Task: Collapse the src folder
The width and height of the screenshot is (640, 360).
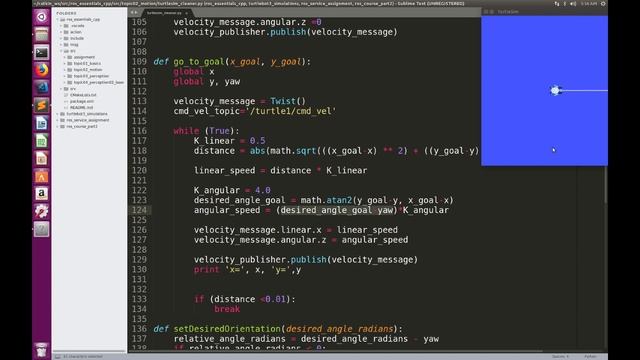Action: pos(61,51)
